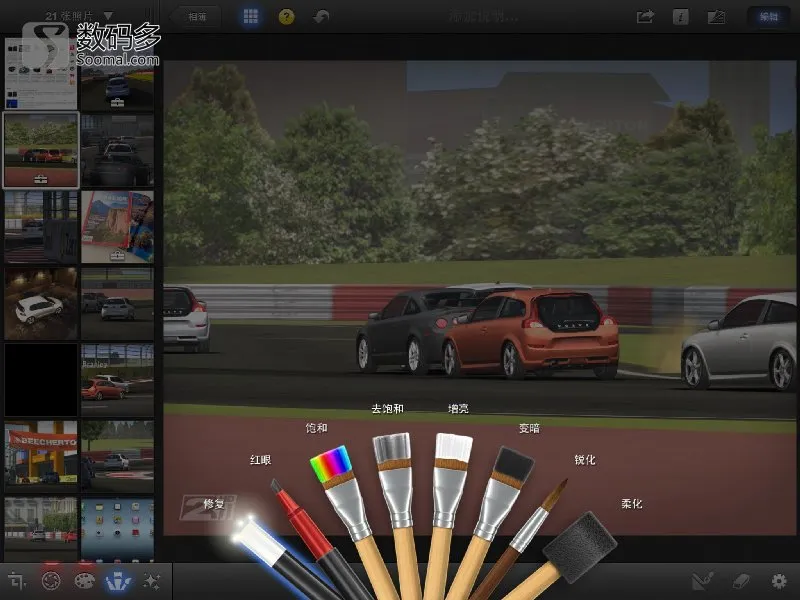Open the gear settings options
Screen dimensions: 800x600
coord(779,581)
